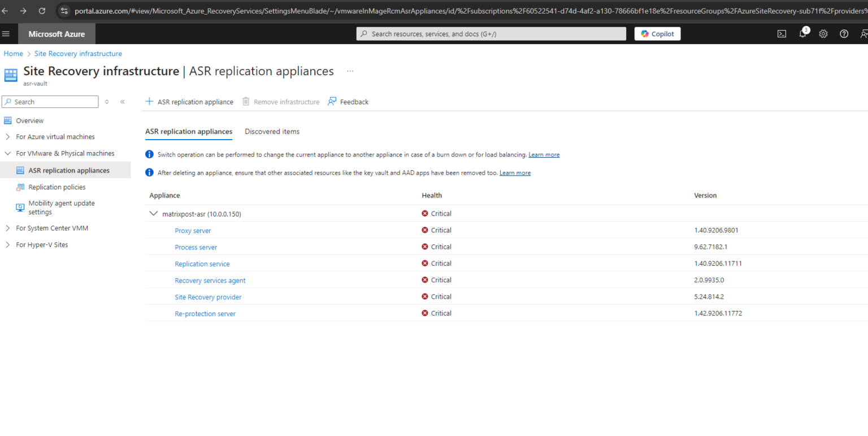This screenshot has height=436, width=868.
Task: Click the Critical icon in the Re-protection server row
Action: (425, 313)
